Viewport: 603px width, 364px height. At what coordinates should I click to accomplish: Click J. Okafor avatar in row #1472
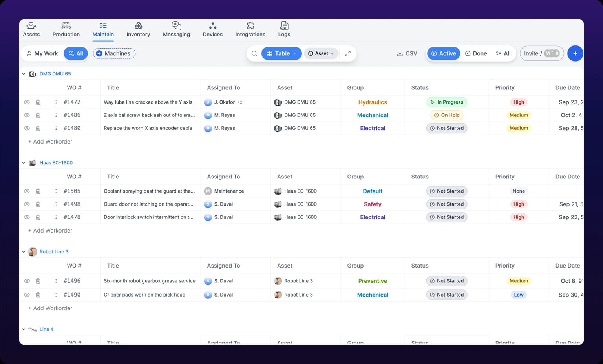pos(208,102)
